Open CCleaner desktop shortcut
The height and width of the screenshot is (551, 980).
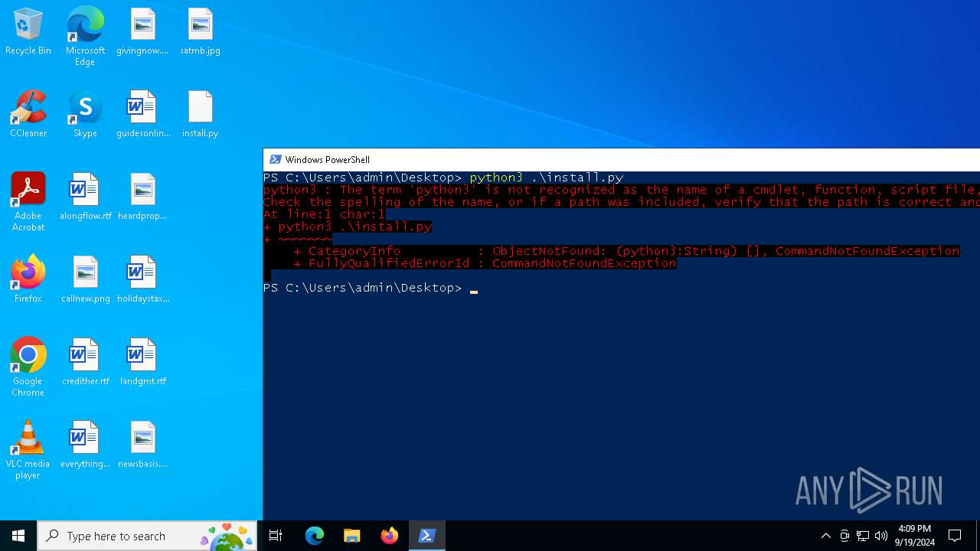(x=28, y=115)
